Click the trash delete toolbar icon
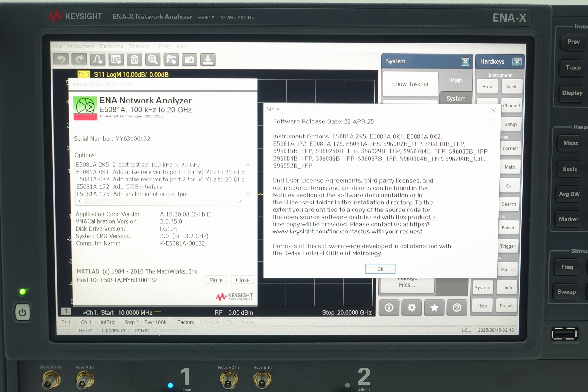588x392 pixels. pyautogui.click(x=134, y=59)
